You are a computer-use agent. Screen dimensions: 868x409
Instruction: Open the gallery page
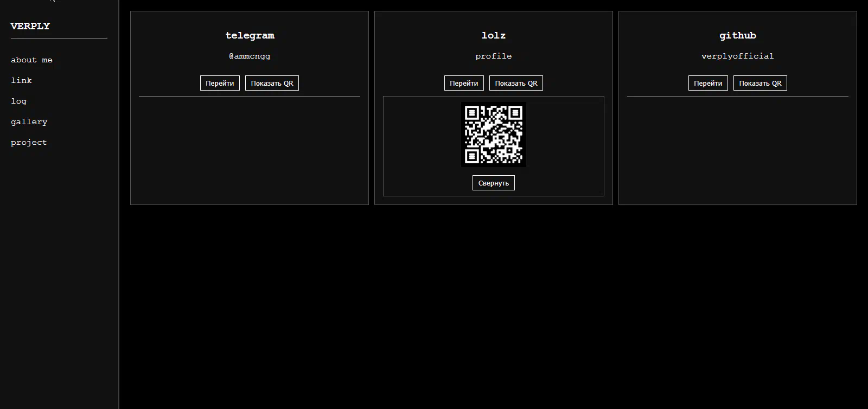click(29, 122)
